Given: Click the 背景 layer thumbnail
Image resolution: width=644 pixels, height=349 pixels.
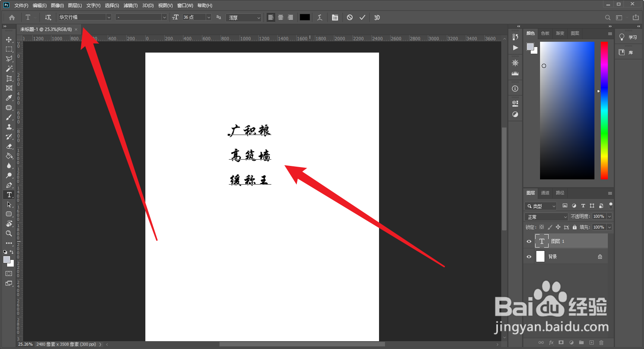Looking at the screenshot, I should point(540,257).
